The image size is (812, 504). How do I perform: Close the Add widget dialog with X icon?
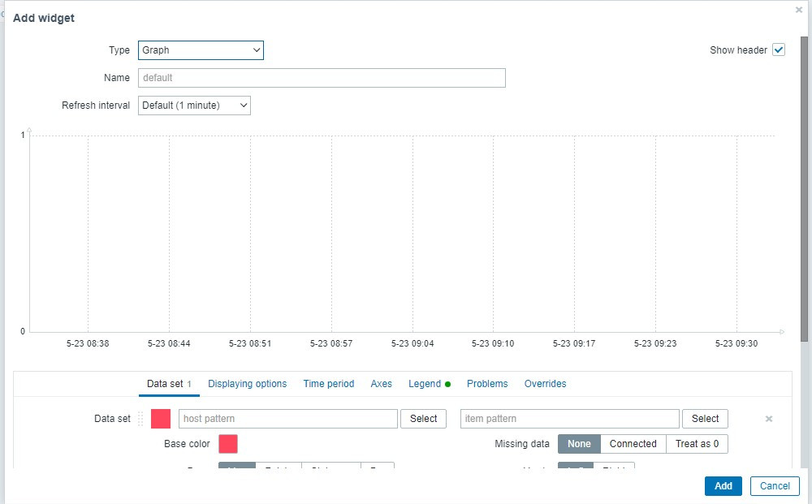798,10
